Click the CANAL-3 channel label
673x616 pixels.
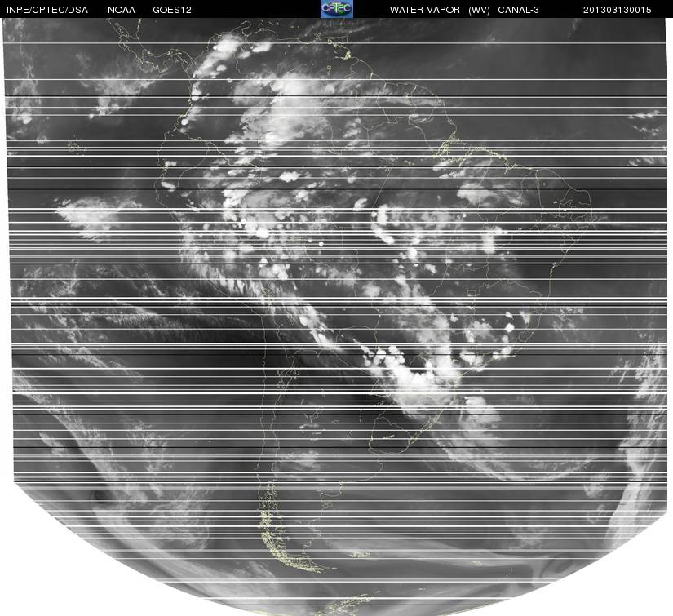coord(519,10)
